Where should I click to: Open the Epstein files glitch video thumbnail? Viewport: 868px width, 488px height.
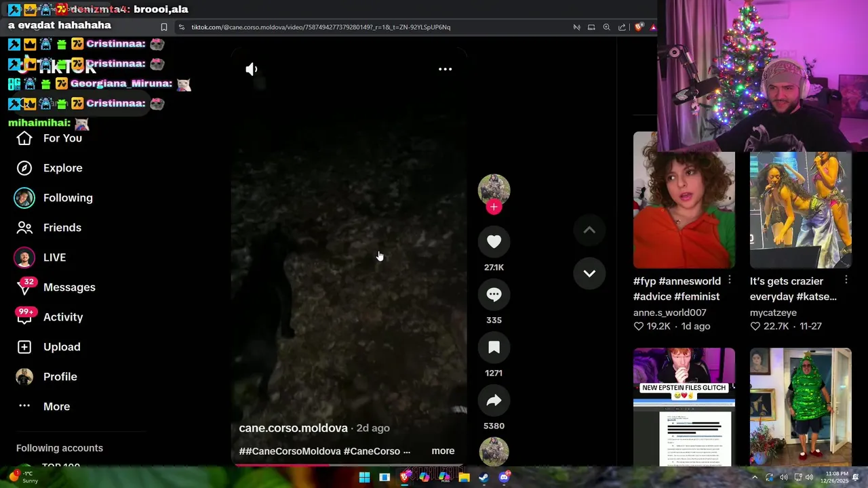[x=684, y=407]
